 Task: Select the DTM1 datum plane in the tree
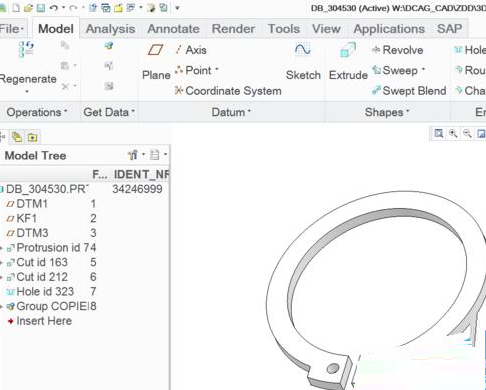pyautogui.click(x=32, y=204)
